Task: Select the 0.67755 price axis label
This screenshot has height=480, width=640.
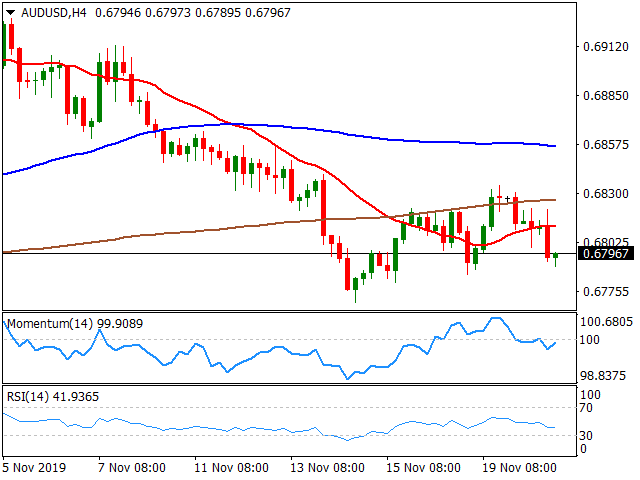Action: pyautogui.click(x=606, y=291)
